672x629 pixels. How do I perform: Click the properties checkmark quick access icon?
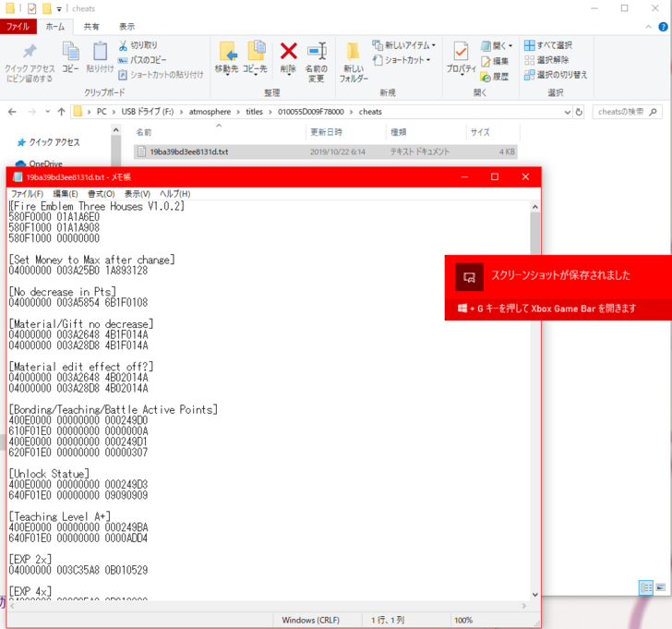coord(31,8)
